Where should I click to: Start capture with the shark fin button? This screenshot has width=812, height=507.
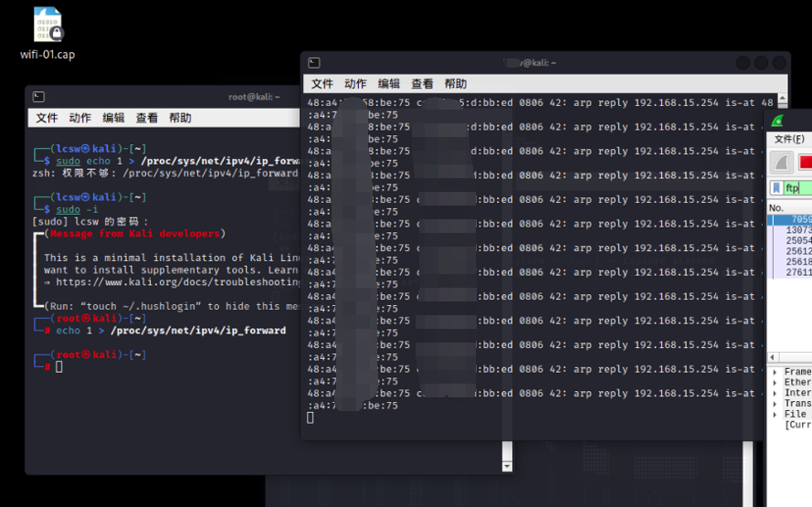coord(781,163)
